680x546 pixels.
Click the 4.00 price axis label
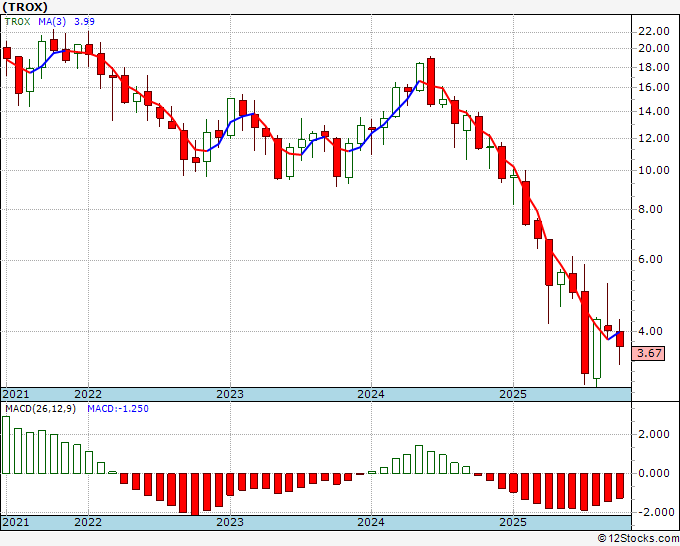click(651, 331)
